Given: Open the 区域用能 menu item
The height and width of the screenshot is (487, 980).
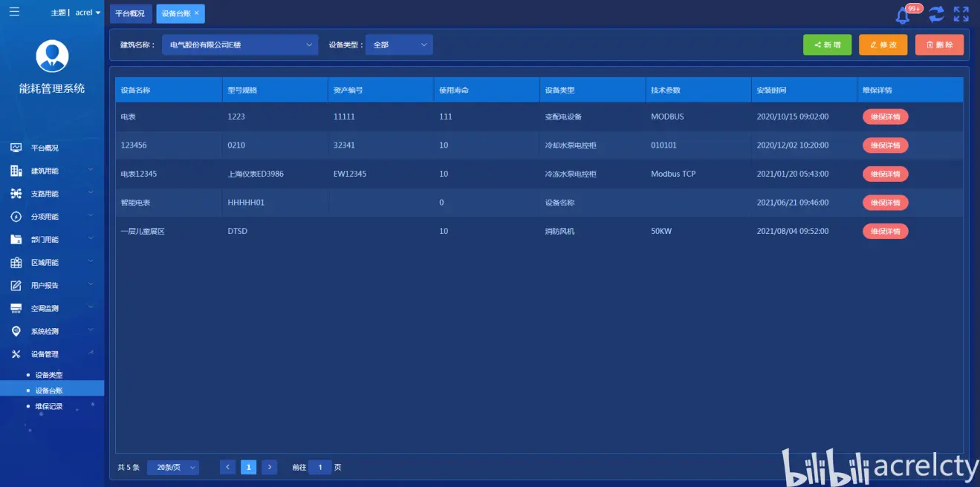Looking at the screenshot, I should [52, 263].
